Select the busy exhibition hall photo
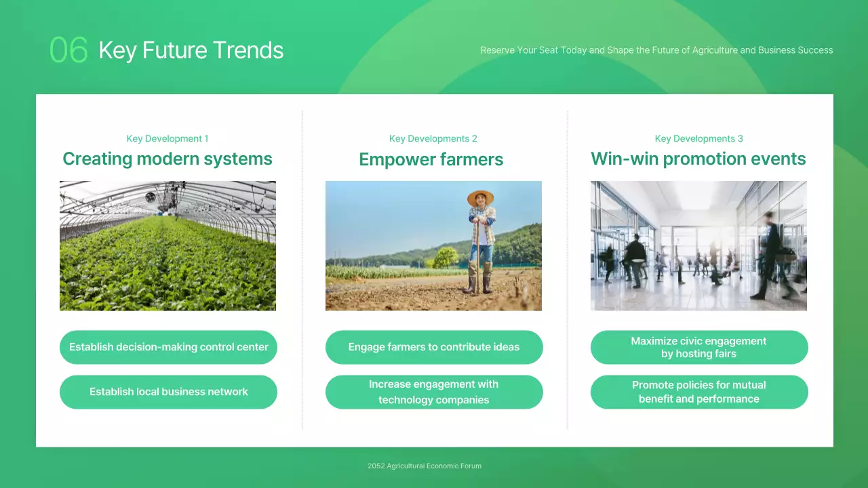Image resolution: width=868 pixels, height=488 pixels. [698, 245]
